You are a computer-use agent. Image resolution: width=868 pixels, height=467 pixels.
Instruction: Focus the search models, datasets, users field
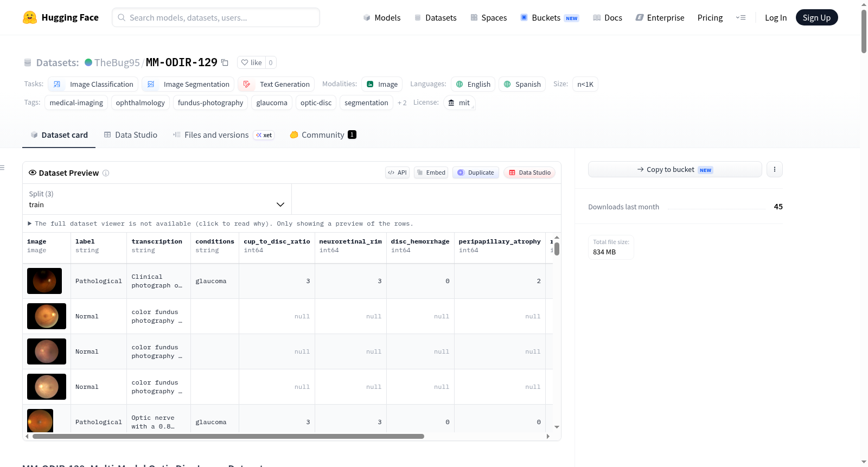tap(216, 17)
